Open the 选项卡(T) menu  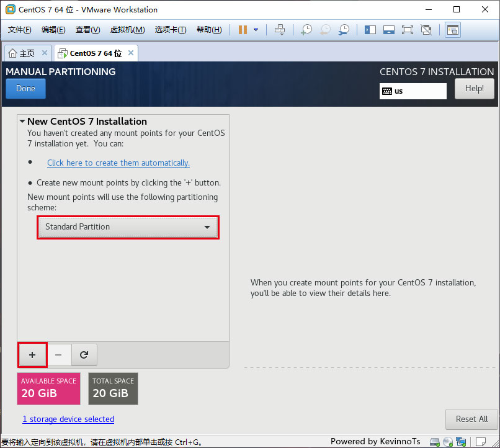click(170, 30)
